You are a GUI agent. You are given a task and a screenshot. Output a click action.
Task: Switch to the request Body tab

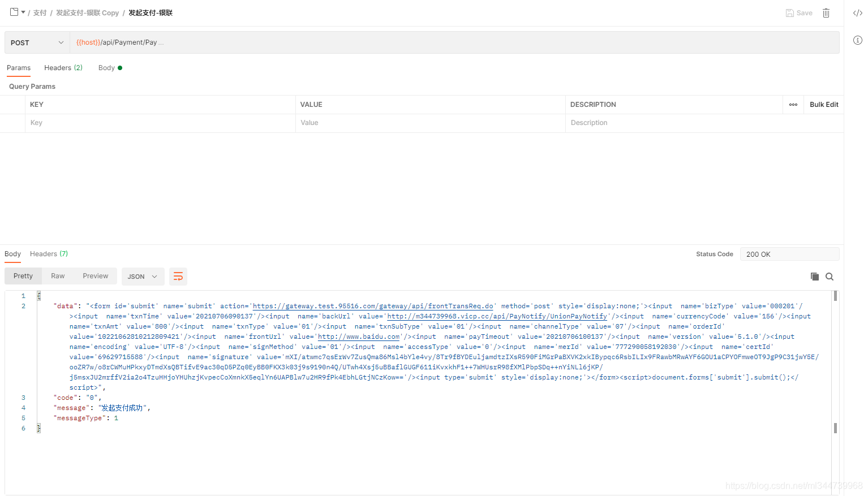pyautogui.click(x=110, y=68)
